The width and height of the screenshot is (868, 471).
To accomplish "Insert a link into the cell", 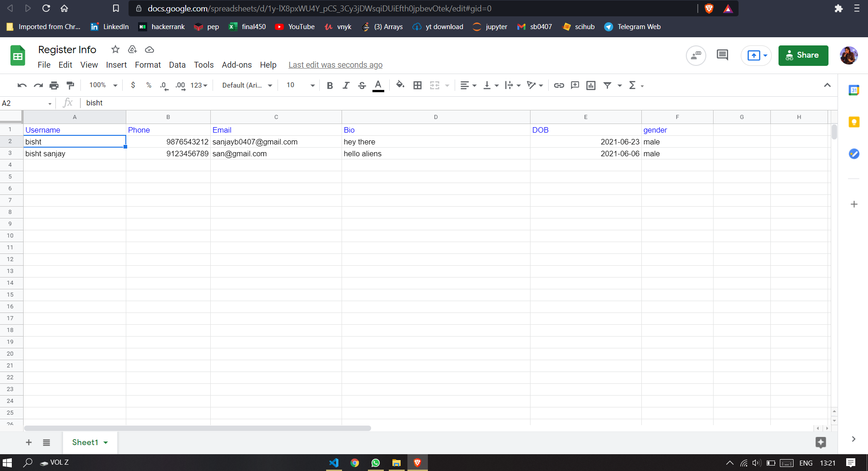I will tap(559, 85).
